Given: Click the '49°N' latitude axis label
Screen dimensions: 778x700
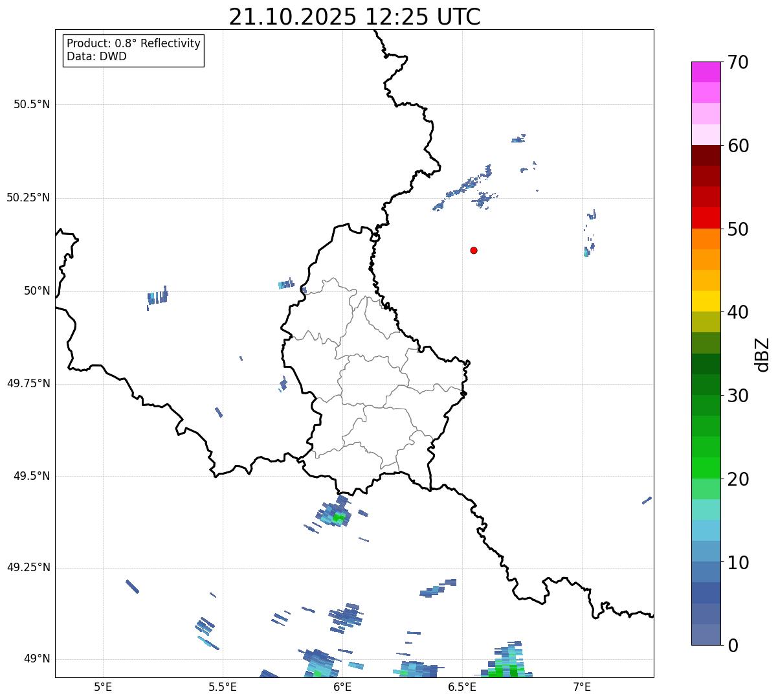Looking at the screenshot, I should (x=37, y=659).
